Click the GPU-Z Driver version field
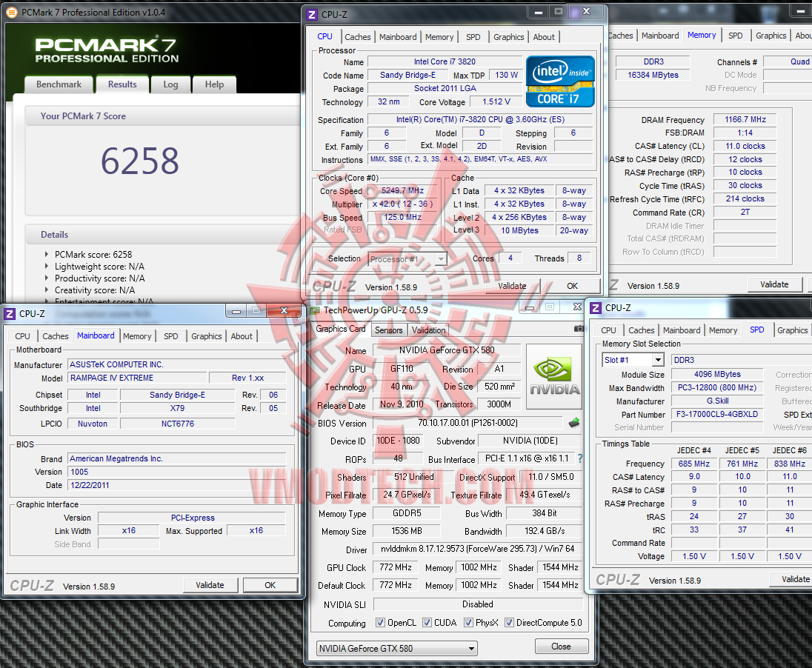 pos(477,549)
